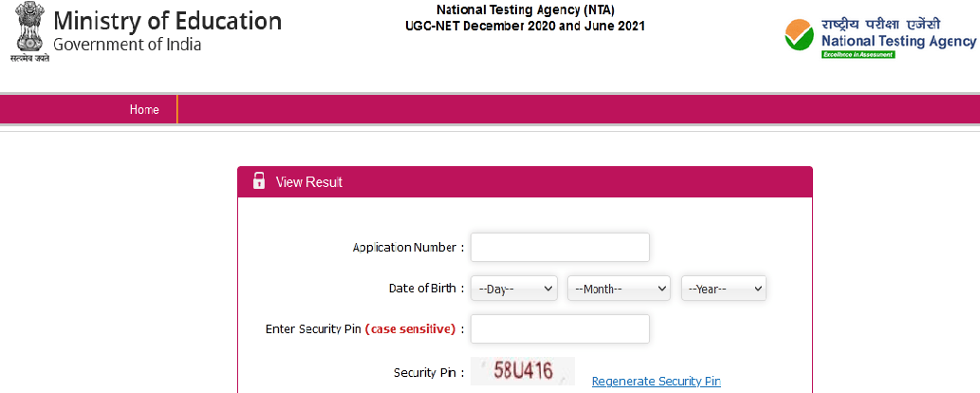The image size is (980, 393).
Task: Click the View Result panel header
Action: [x=525, y=181]
